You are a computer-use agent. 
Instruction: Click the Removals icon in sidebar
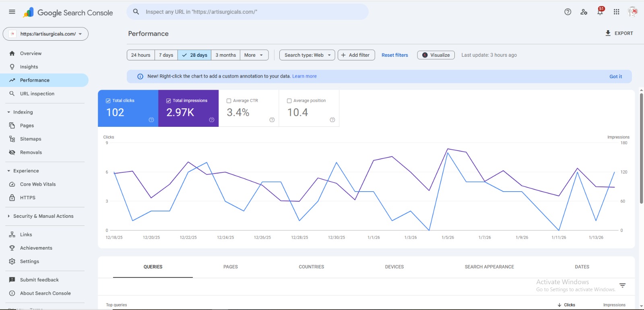point(12,152)
